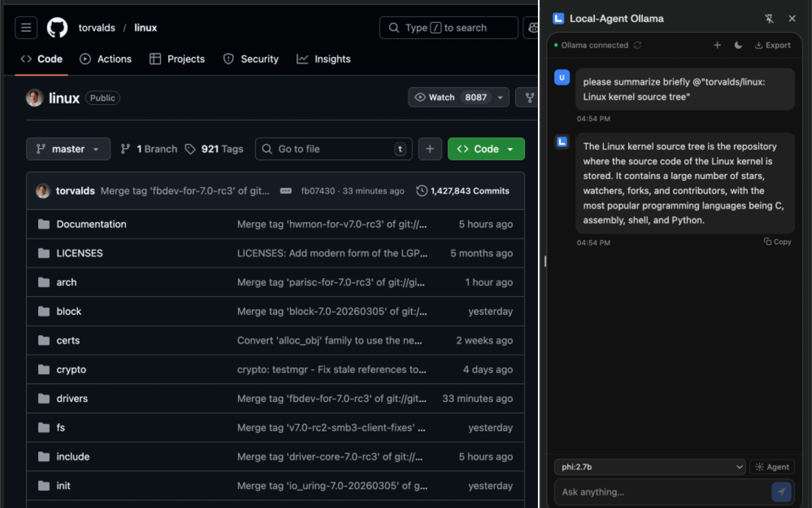Viewport: 812px width, 508px height.
Task: Click the include folder icon
Action: 44,457
